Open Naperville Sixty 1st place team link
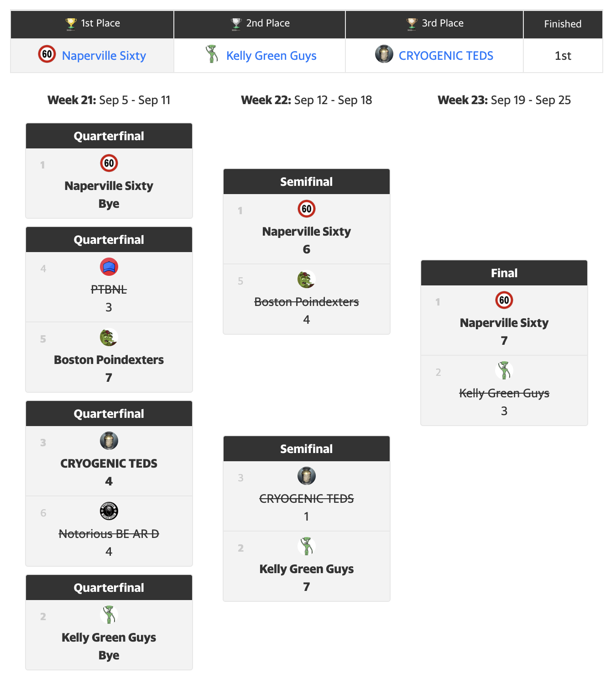Image resolution: width=616 pixels, height=685 pixels. [104, 56]
